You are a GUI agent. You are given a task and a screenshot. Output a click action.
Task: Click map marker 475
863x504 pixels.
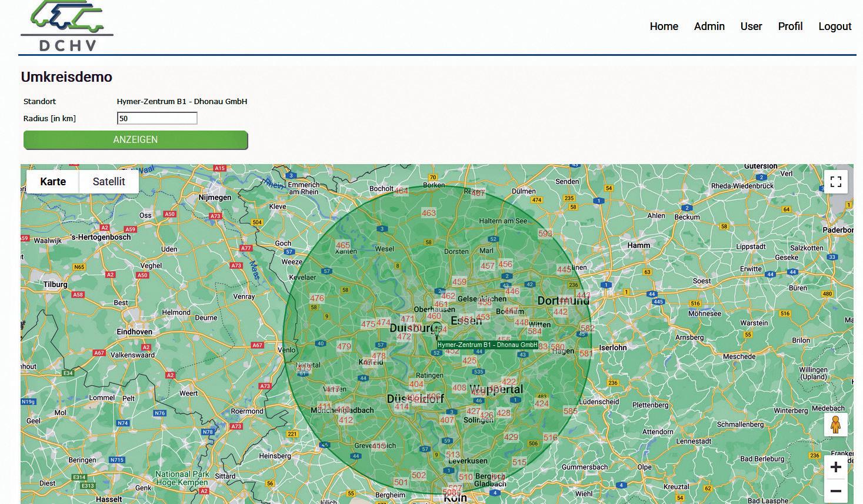point(368,324)
